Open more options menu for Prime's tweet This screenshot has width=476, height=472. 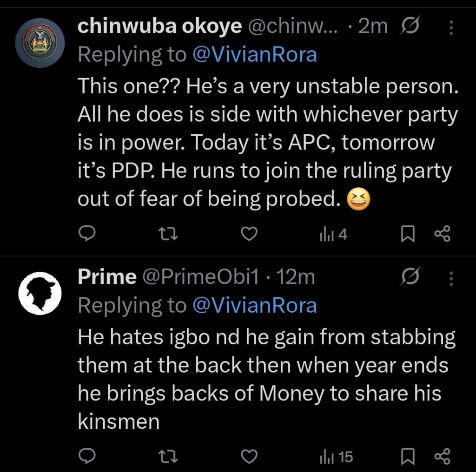pos(450,279)
